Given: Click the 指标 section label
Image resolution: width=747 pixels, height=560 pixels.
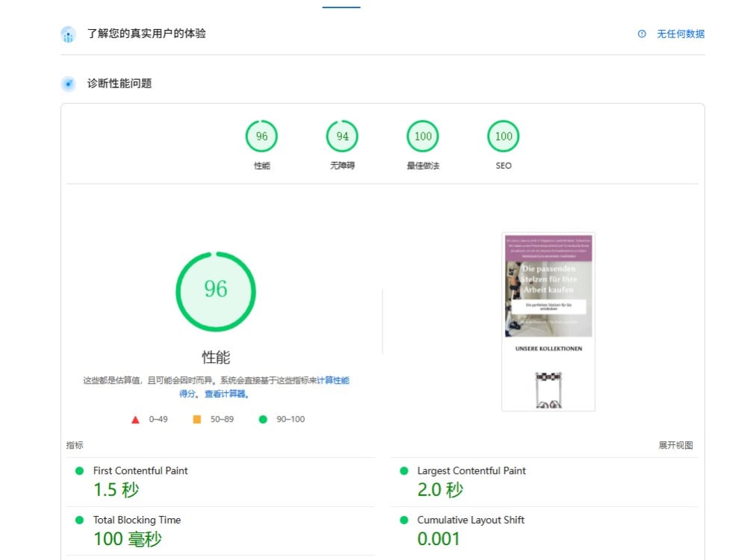Looking at the screenshot, I should pos(74,445).
